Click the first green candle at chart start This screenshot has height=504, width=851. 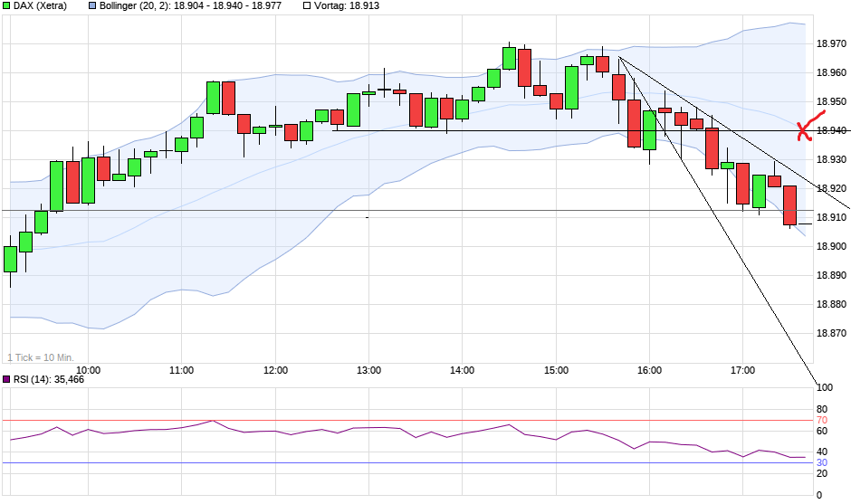pyautogui.click(x=10, y=259)
